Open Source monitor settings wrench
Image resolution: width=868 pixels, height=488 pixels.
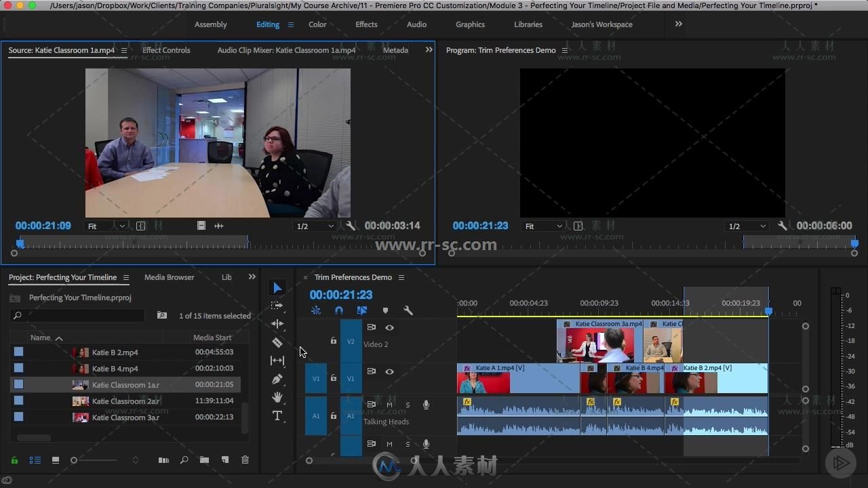pos(351,226)
